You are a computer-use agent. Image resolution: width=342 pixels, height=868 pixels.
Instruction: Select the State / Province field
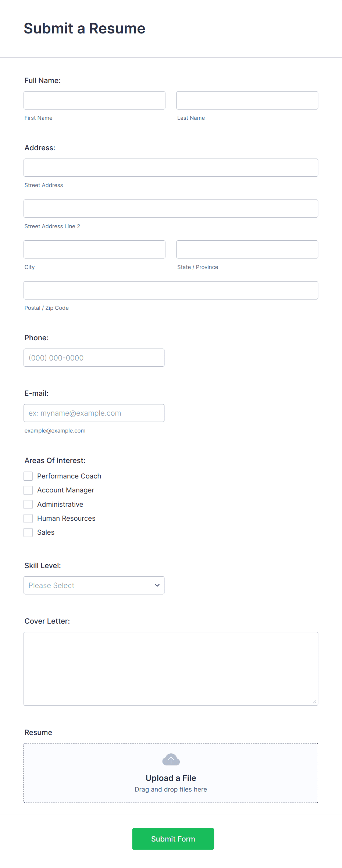[x=247, y=249]
